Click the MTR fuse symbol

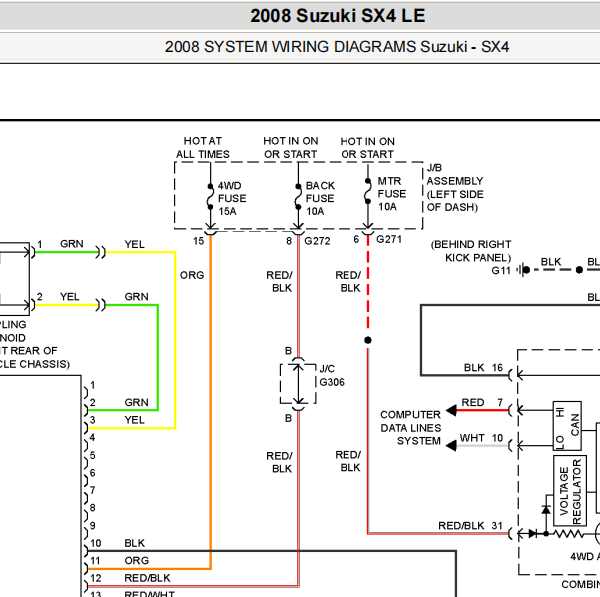[368, 191]
